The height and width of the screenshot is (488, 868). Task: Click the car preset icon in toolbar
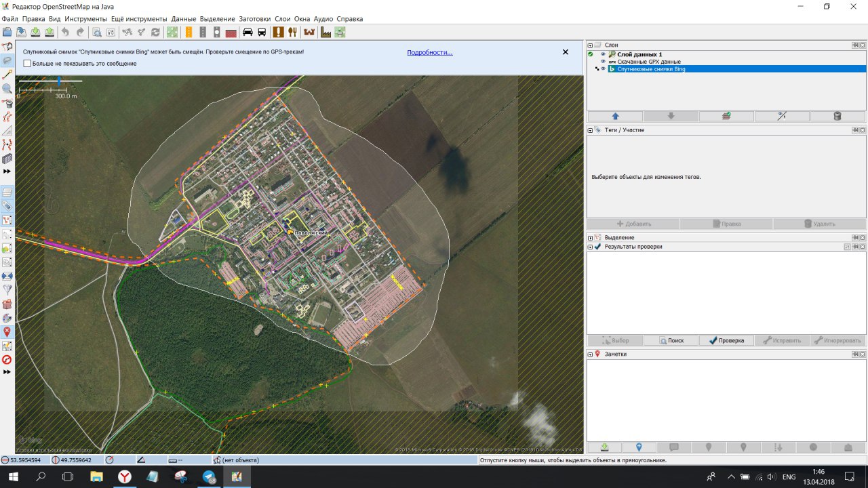point(248,32)
